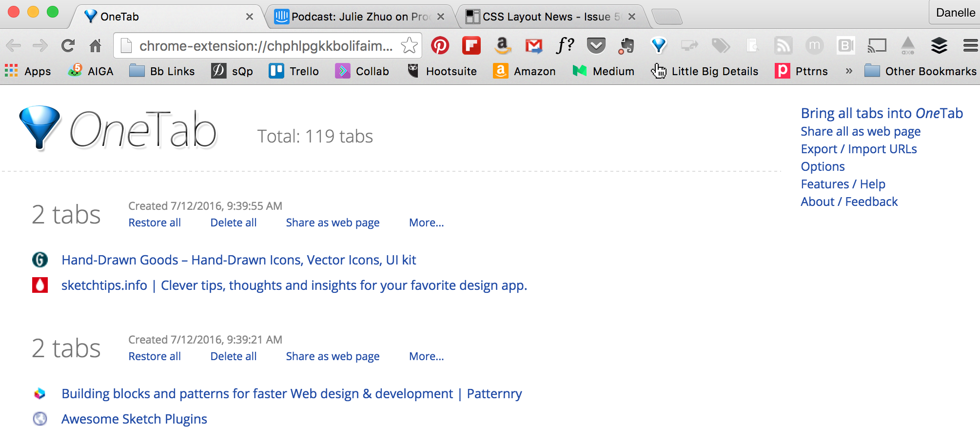This screenshot has width=980, height=447.
Task: Click the Buffer stacked layers icon
Action: tap(939, 46)
